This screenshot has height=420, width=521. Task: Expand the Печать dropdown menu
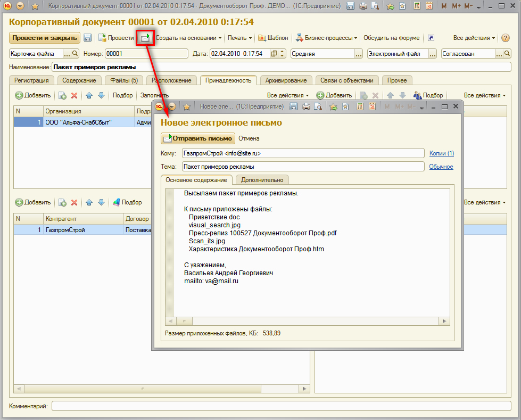point(239,38)
